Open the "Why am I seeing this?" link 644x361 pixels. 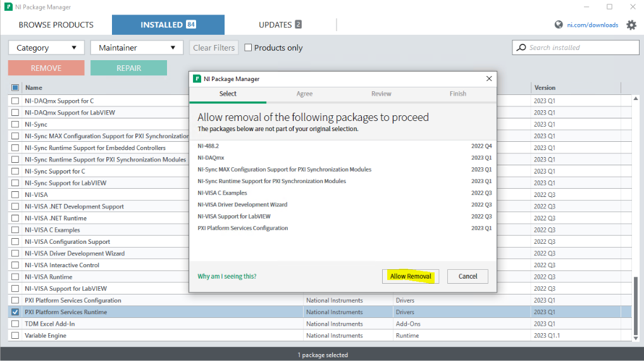coord(227,277)
